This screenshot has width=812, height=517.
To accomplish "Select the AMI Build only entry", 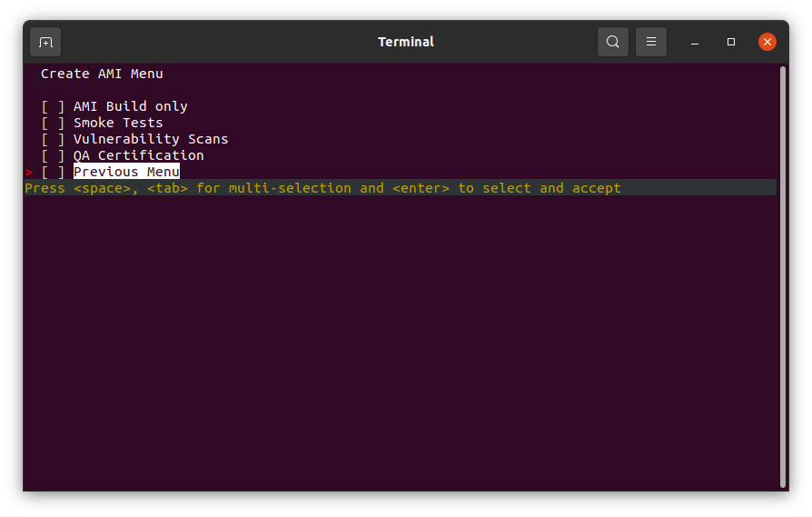I will coord(131,106).
